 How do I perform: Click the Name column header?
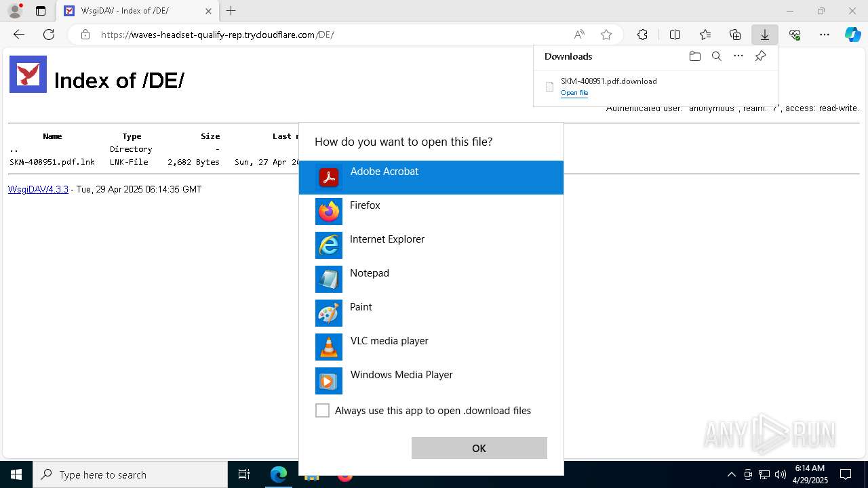pyautogui.click(x=52, y=136)
